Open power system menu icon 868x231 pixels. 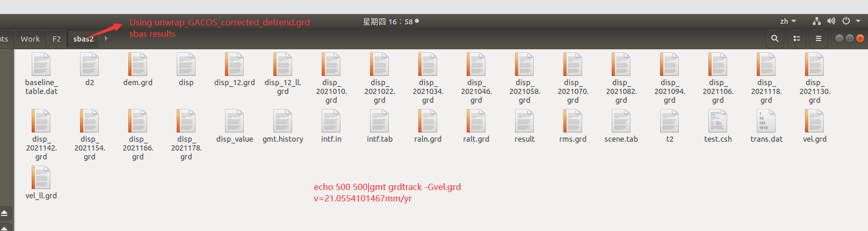[846, 21]
